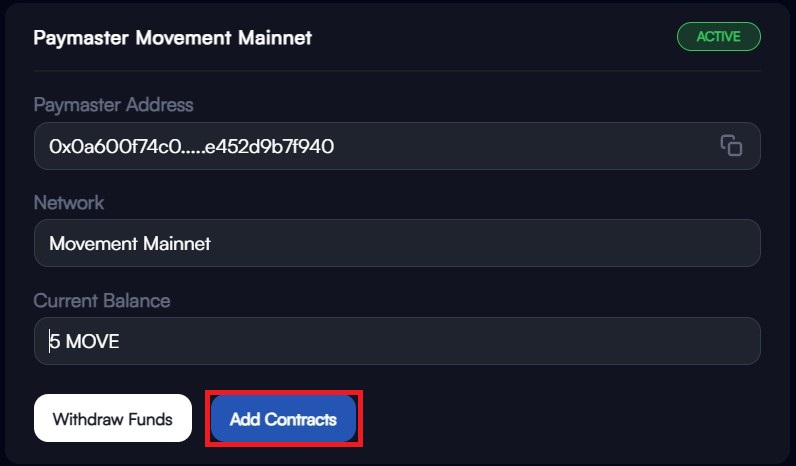This screenshot has width=796, height=466.
Task: Focus the Network field showing Movement Mainnet
Action: 397,243
